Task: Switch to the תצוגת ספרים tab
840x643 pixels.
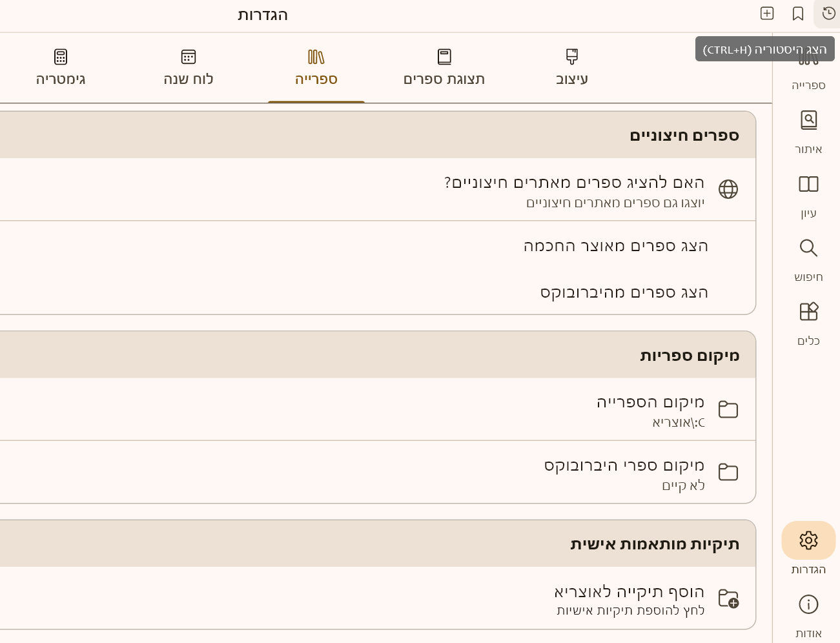Action: [x=444, y=68]
